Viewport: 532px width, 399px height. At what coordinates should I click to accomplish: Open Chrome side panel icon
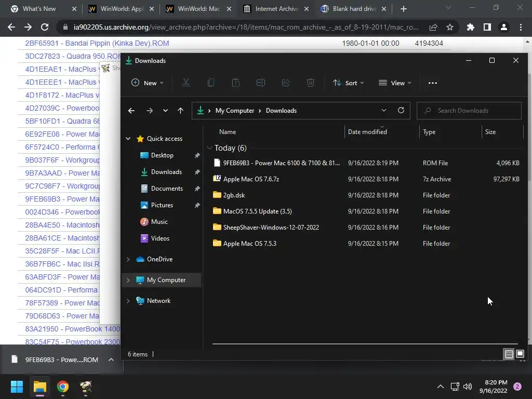click(x=487, y=27)
